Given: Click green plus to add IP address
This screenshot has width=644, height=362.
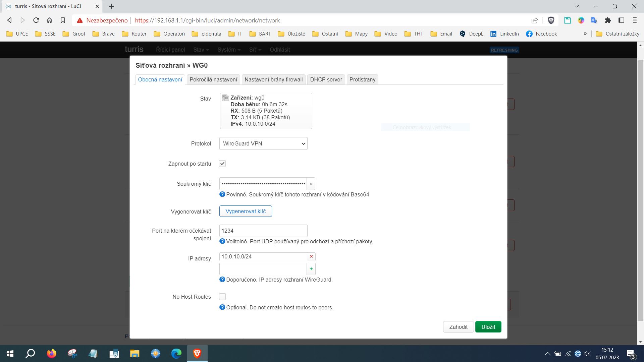Looking at the screenshot, I should pos(311,269).
